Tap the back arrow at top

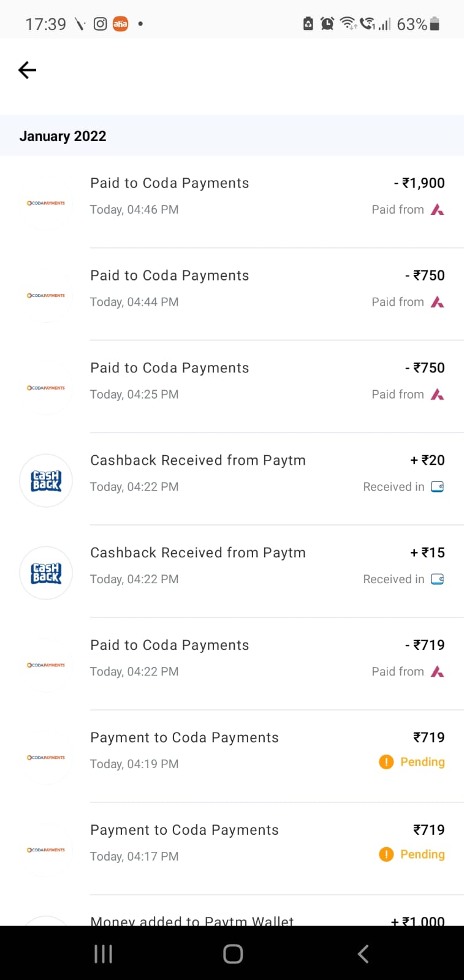click(28, 70)
